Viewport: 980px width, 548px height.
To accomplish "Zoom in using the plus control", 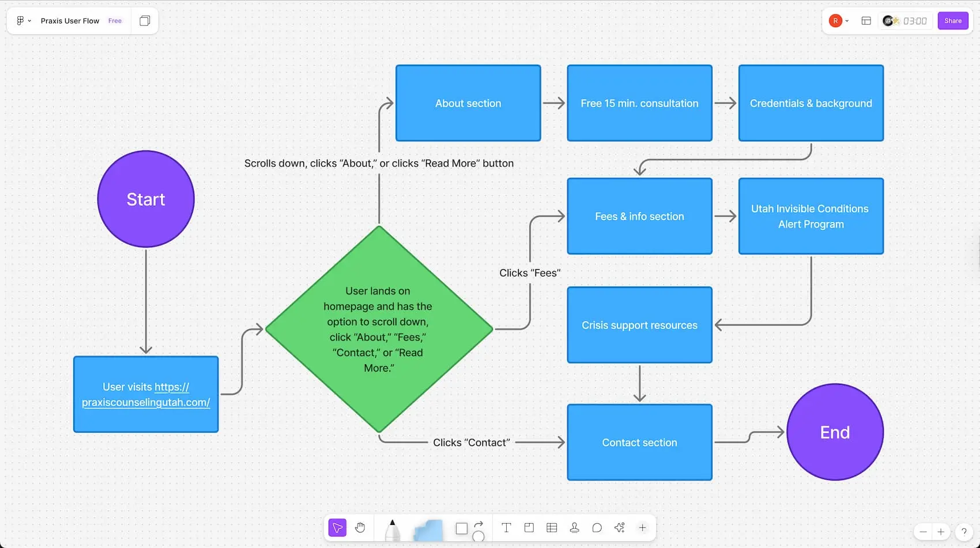I will (940, 532).
